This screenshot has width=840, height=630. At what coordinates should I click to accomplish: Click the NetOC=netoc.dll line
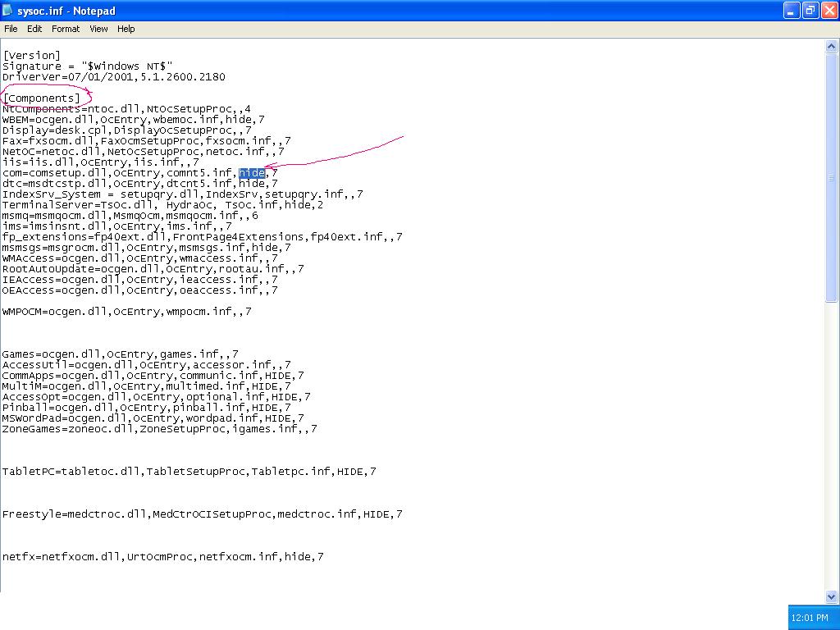(x=144, y=152)
